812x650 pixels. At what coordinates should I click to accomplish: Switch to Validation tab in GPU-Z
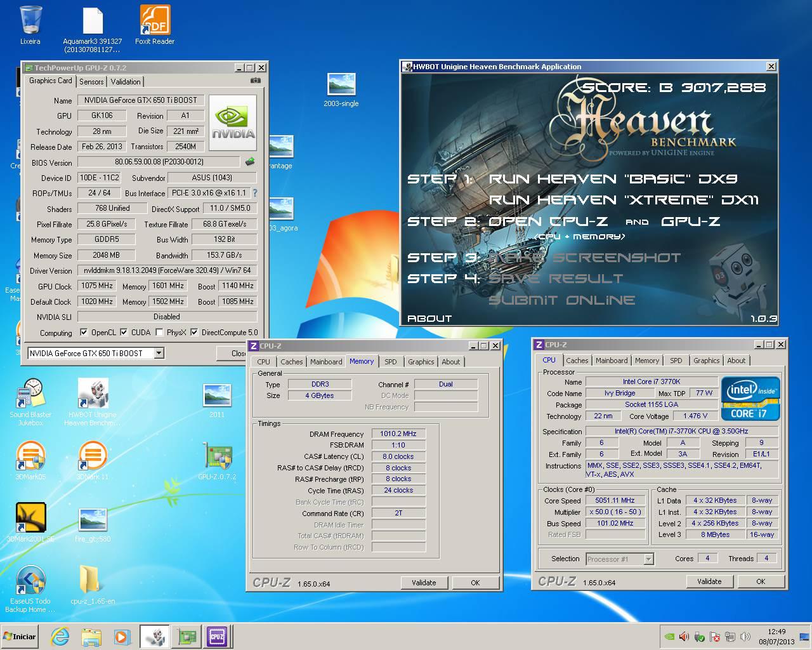pos(126,82)
